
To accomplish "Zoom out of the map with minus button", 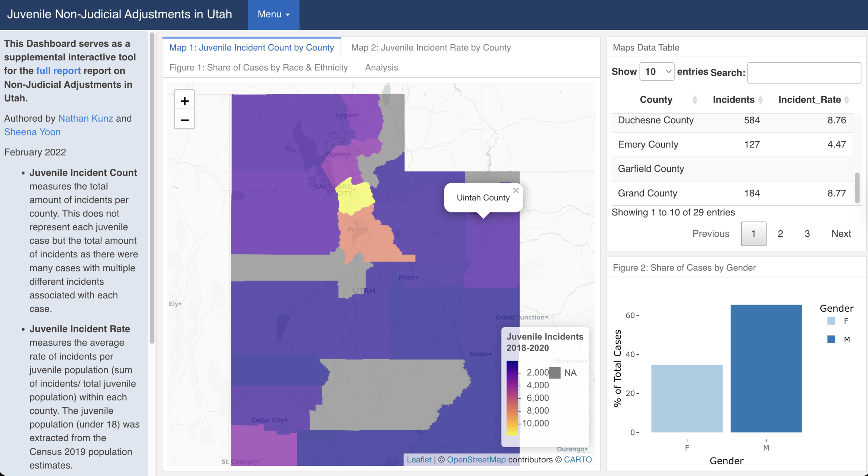I will 184,120.
